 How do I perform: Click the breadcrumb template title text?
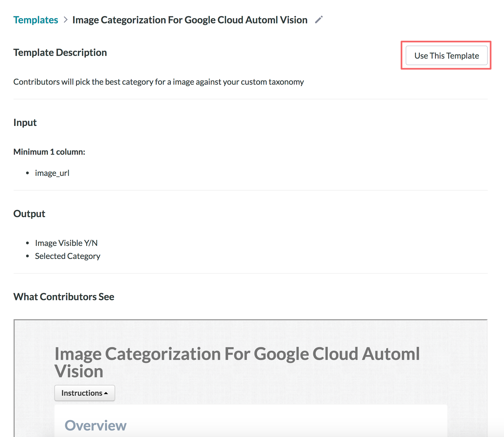[190, 20]
